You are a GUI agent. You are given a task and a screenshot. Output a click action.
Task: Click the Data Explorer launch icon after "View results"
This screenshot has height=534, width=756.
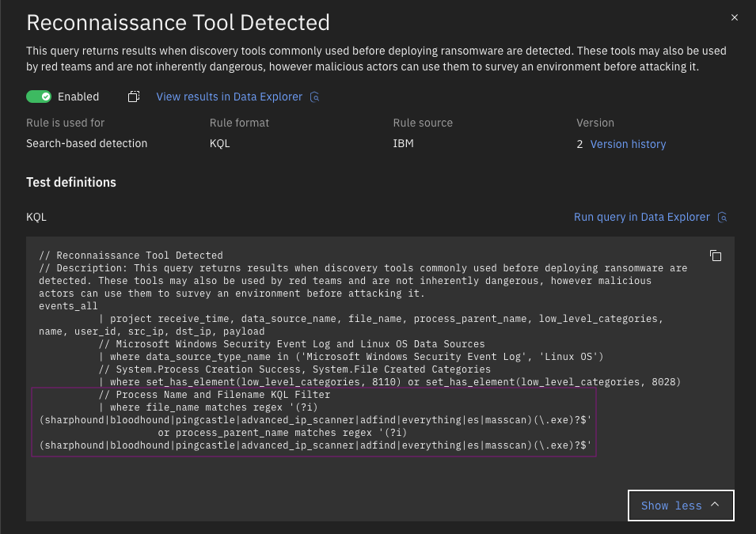point(314,97)
